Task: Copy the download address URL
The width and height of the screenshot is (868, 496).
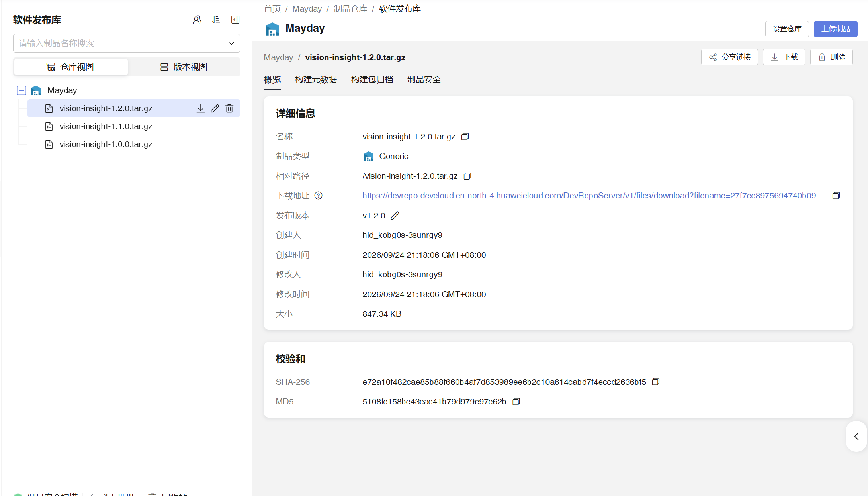Action: pos(836,196)
